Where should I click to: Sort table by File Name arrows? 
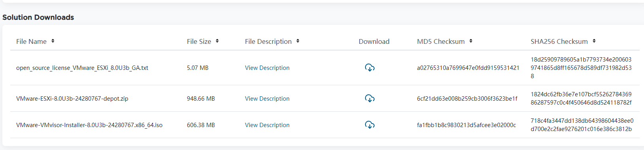coord(53,41)
